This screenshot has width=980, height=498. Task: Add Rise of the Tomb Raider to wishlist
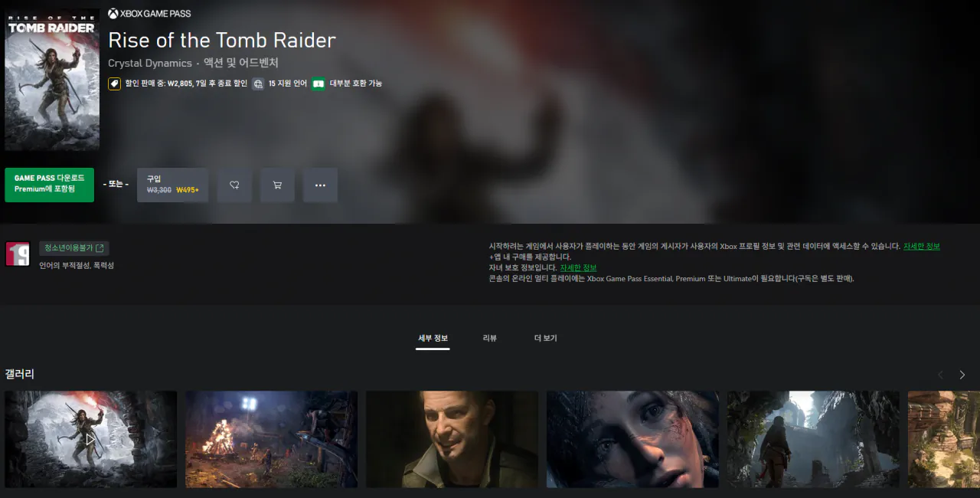pos(234,185)
